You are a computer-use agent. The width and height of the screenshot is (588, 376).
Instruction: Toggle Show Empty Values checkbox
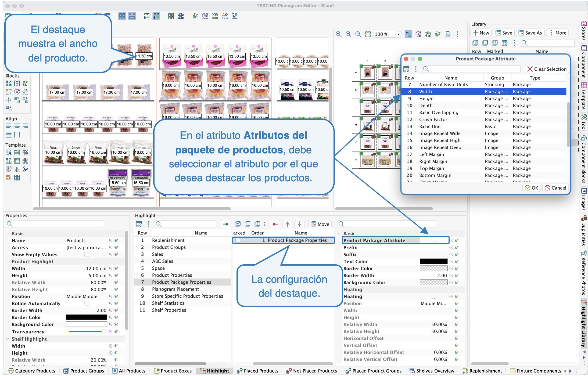pos(87,255)
